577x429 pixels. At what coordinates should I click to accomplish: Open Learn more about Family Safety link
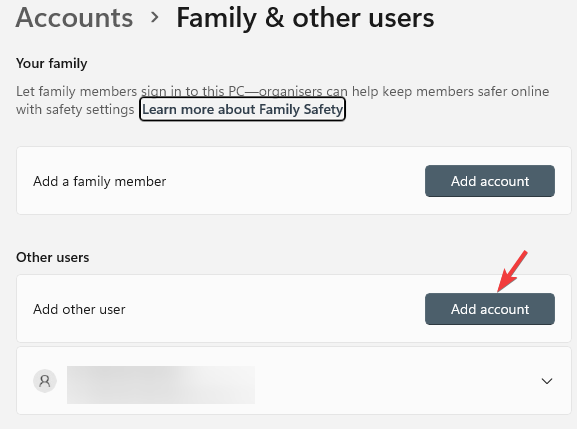243,109
